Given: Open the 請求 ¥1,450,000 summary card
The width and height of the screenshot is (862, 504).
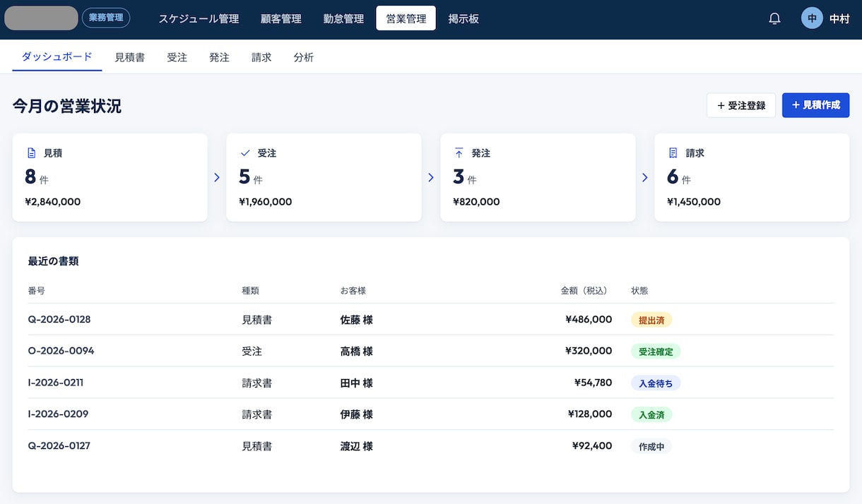Looking at the screenshot, I should [x=752, y=177].
